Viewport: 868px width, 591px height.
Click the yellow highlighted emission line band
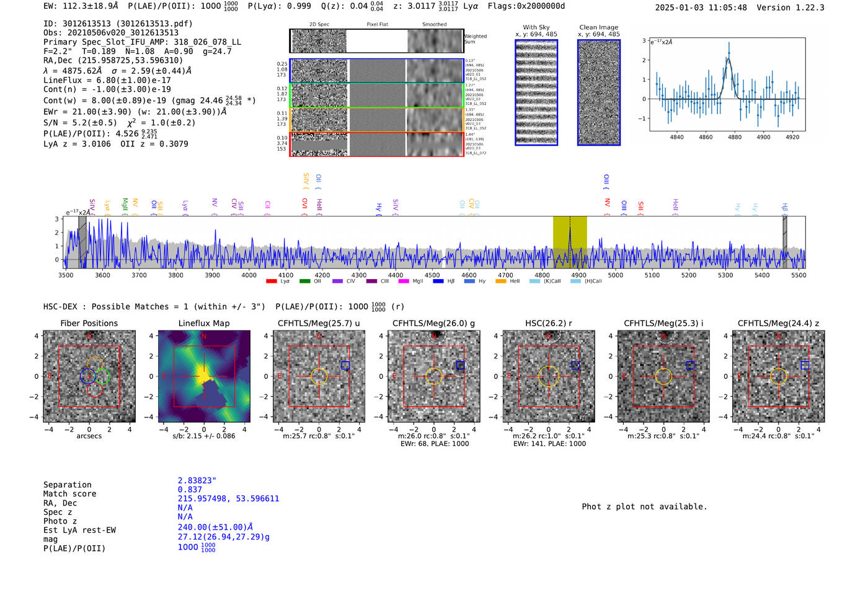[570, 242]
